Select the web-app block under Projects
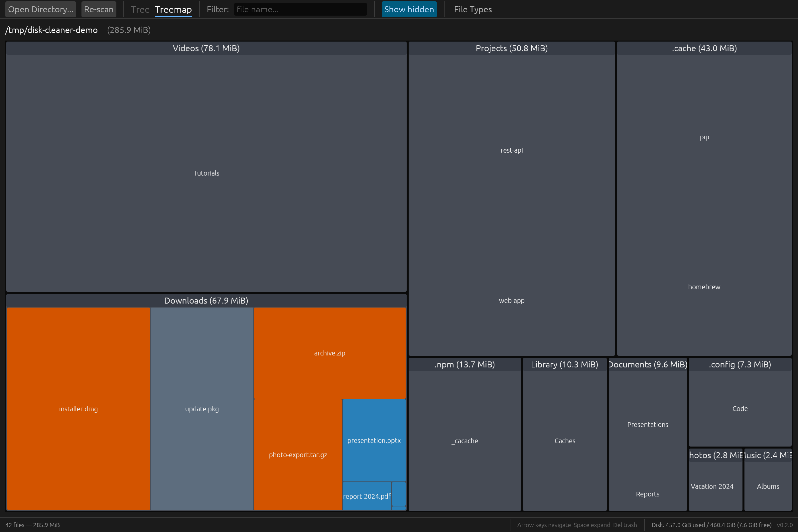 click(511, 300)
